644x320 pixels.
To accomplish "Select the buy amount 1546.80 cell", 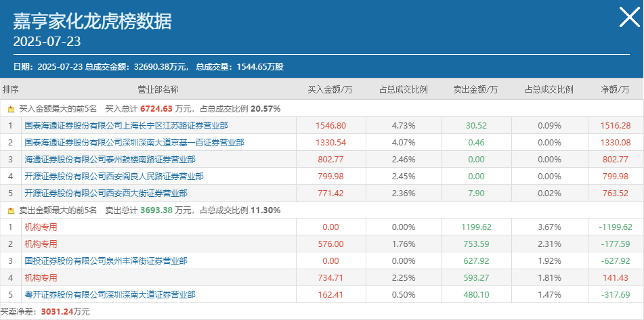I will [x=331, y=126].
